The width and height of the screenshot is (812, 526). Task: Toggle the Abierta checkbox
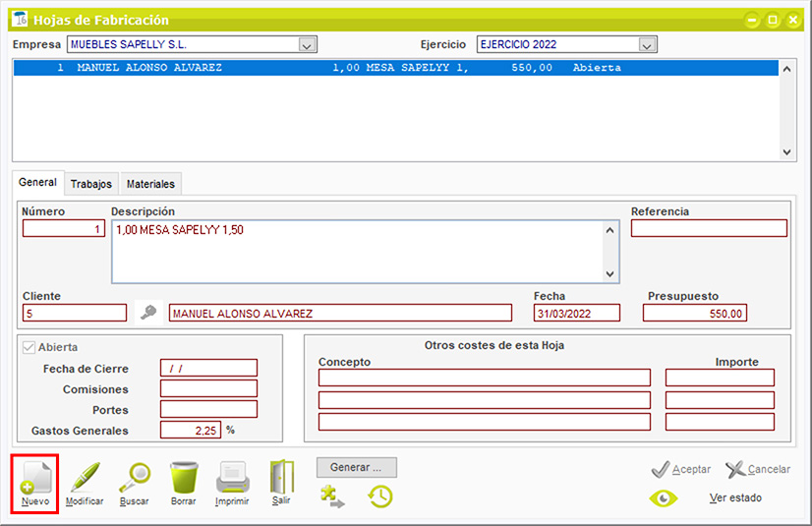coord(29,347)
